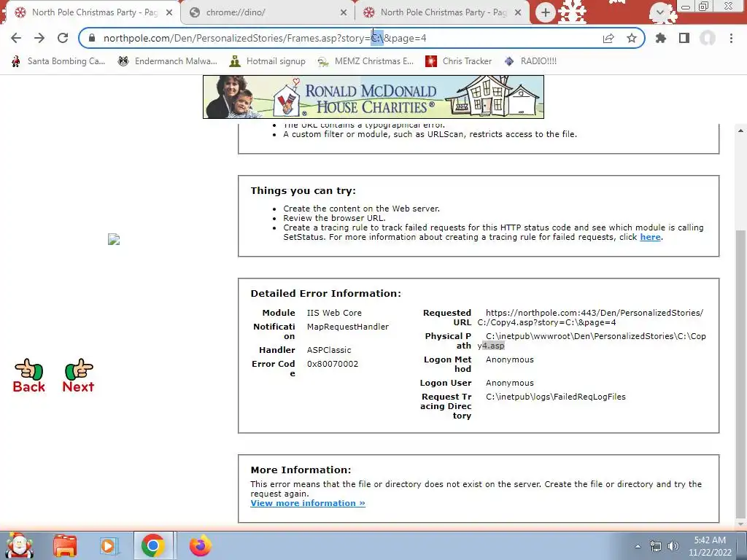Open the volume speaker tray icon
This screenshot has height=560, width=747.
point(673,546)
